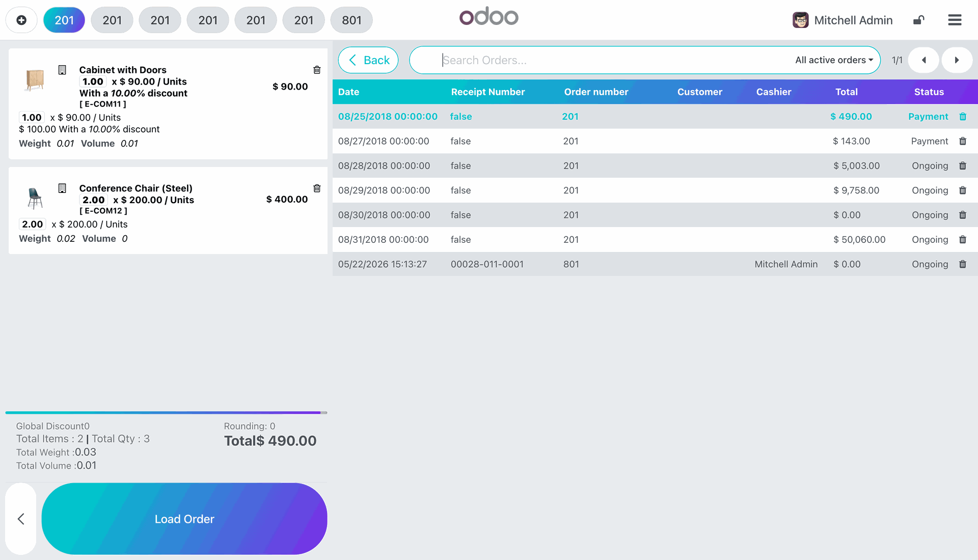Click Back button

point(368,60)
